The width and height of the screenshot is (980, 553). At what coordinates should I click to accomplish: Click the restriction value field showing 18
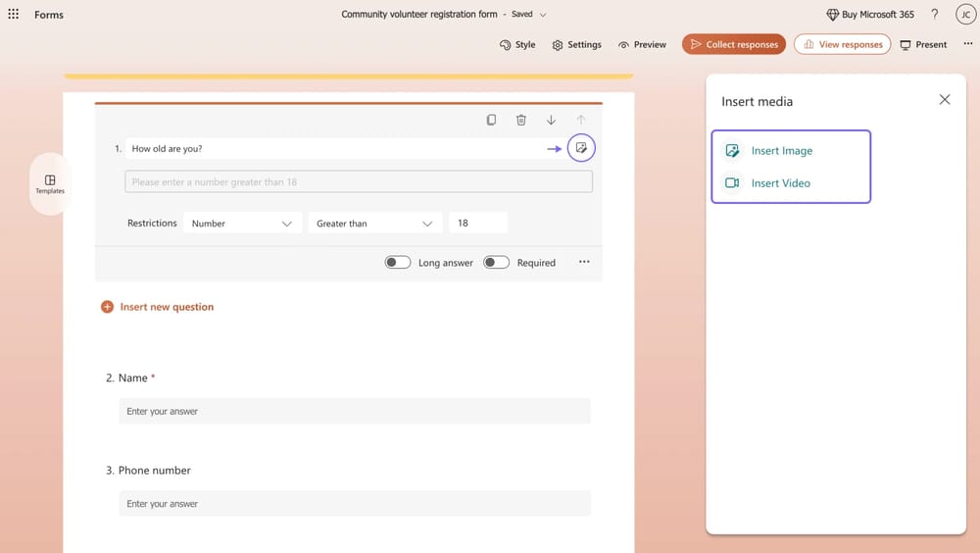(x=477, y=224)
